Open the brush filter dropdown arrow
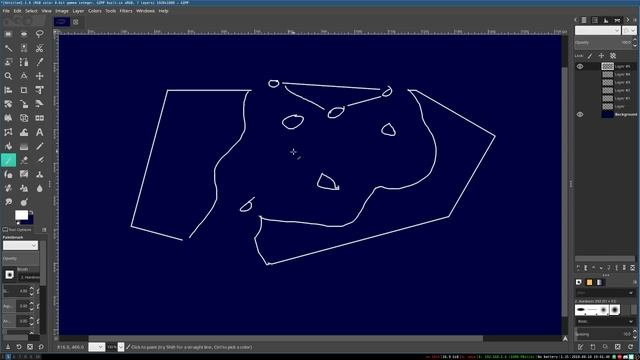Screen dimensions: 640x360 631,293
